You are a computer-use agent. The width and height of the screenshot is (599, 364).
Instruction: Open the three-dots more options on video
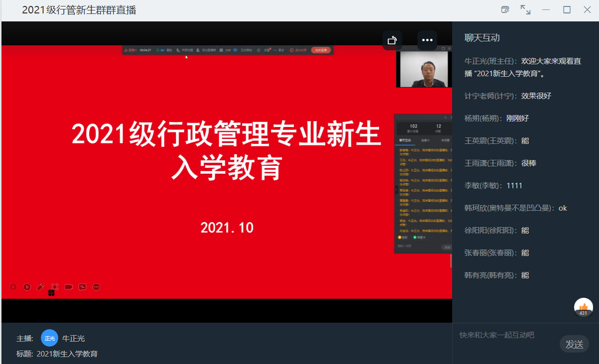427,40
